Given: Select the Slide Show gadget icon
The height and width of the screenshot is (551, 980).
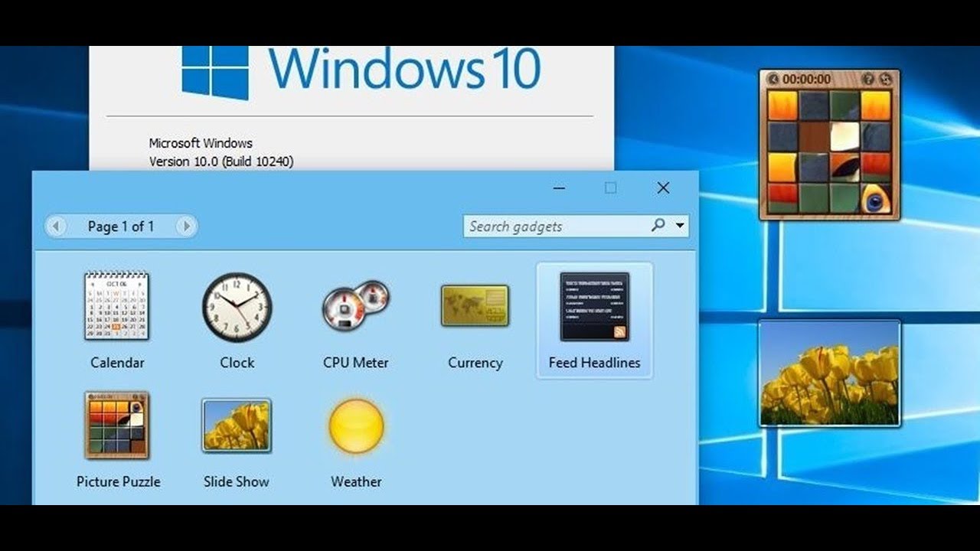Looking at the screenshot, I should [x=237, y=425].
